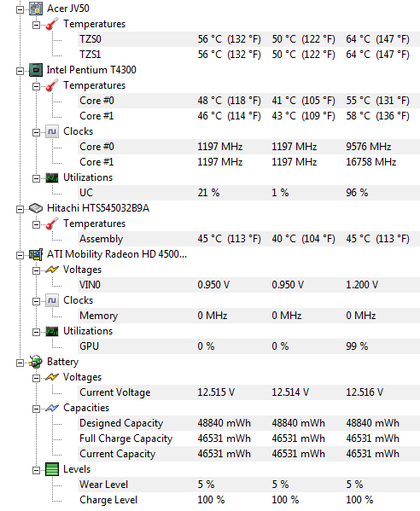Click the green Levels icon under Battery
420x511 pixels.
point(52,469)
